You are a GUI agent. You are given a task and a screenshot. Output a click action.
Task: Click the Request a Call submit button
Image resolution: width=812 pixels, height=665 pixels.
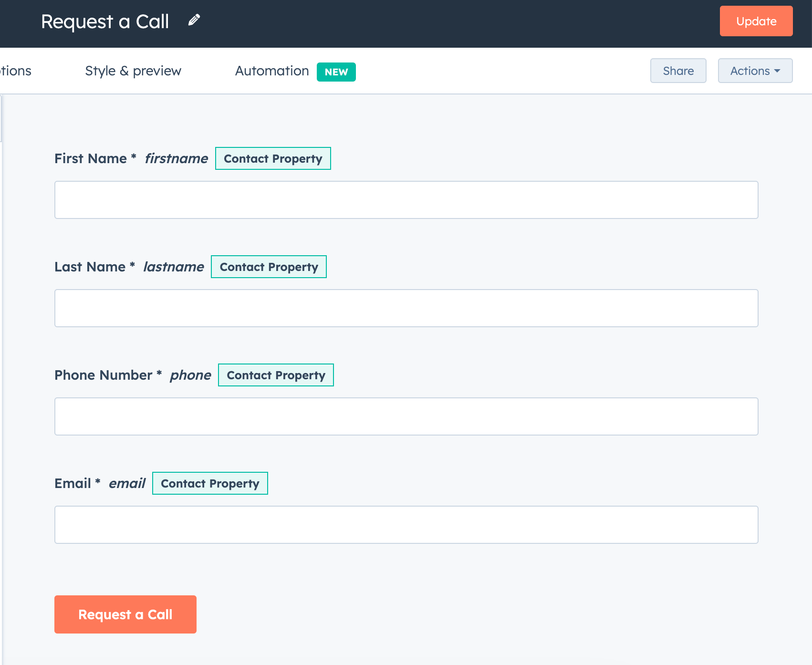[x=125, y=614]
